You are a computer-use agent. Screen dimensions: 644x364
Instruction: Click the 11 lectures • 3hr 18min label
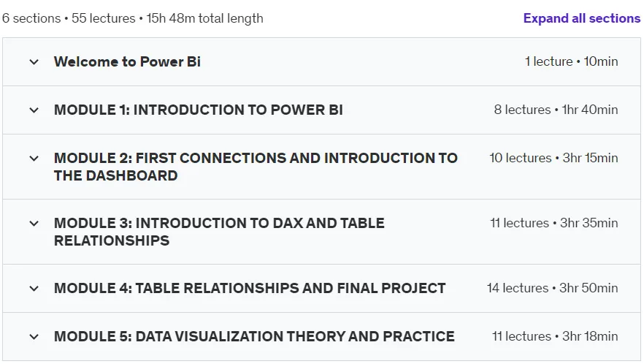click(555, 336)
